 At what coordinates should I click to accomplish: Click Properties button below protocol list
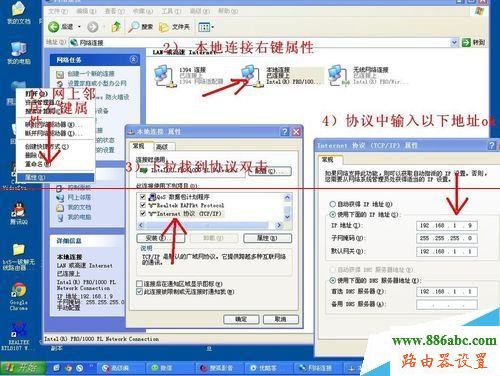[267, 238]
